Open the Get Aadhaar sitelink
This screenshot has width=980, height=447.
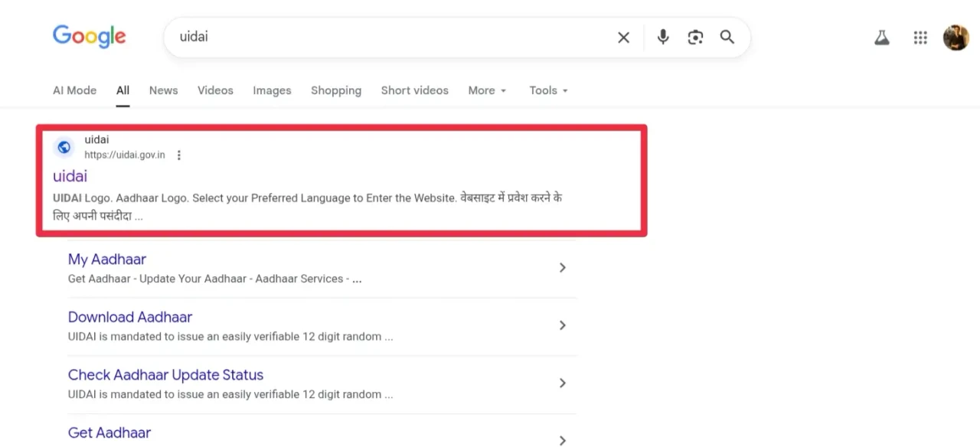(109, 432)
